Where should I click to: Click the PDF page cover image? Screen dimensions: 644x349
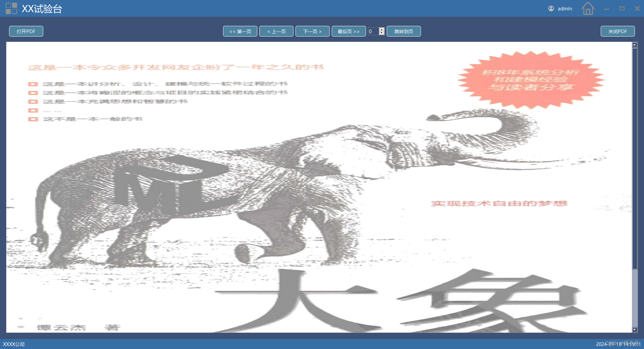point(319,187)
